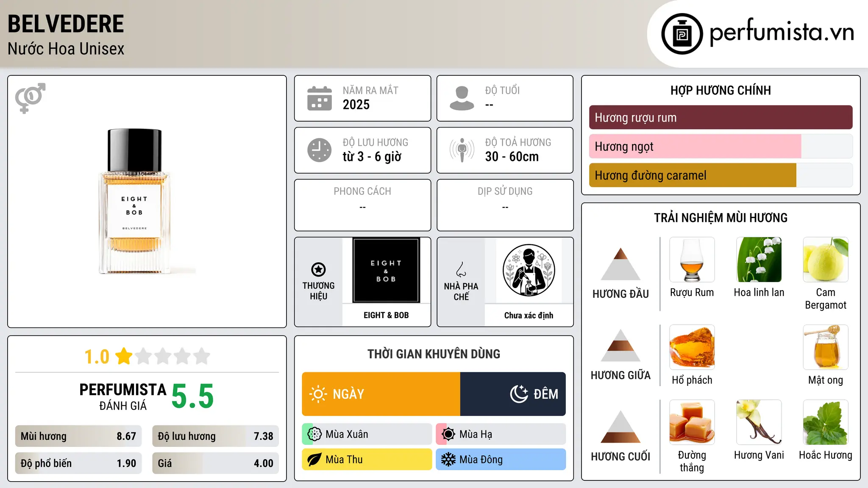Click the Hương cuối pyramid icon
This screenshot has width=868, height=488.
620,427
